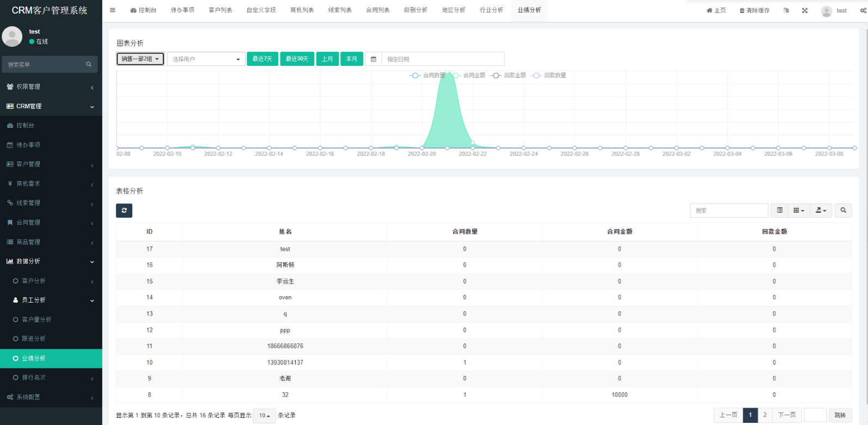Screen dimensions: 868x425
Task: Click the language switch icon in header
Action: click(786, 10)
